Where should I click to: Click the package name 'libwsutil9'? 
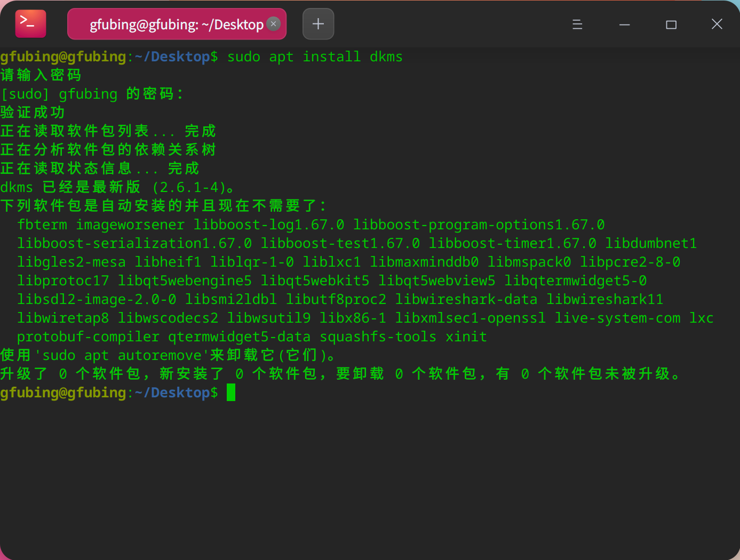tap(269, 318)
